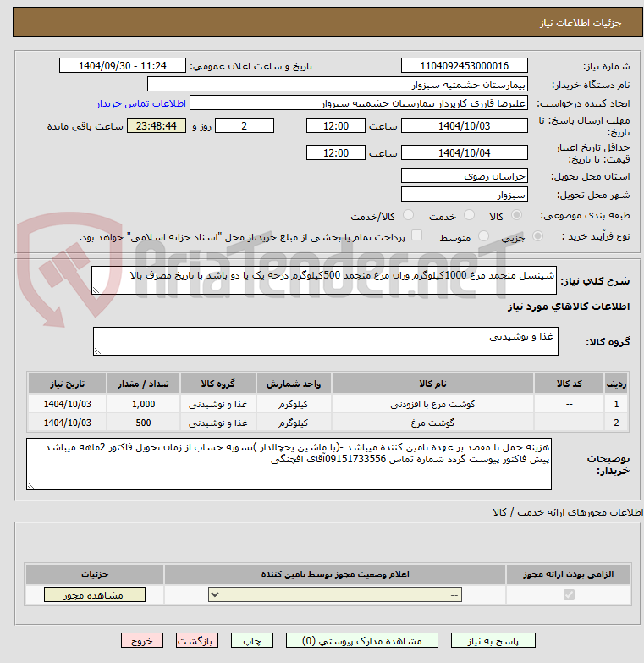
Task: Click the buyer notes text area
Action: pos(289,464)
